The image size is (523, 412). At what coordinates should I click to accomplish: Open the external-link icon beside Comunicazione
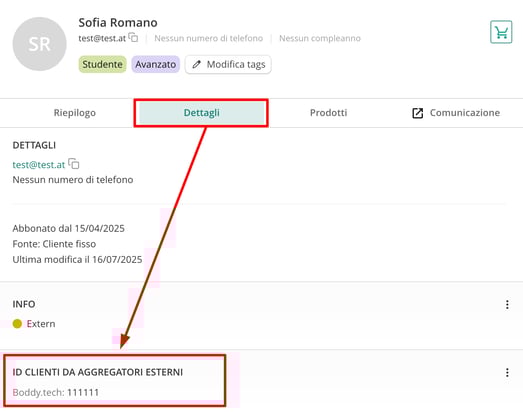pos(418,113)
